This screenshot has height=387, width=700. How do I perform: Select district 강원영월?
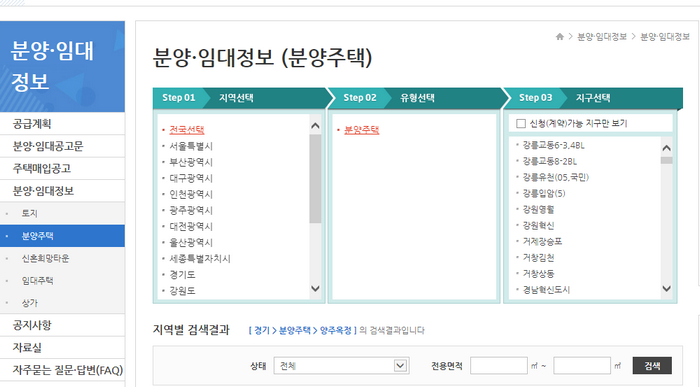pos(538,209)
